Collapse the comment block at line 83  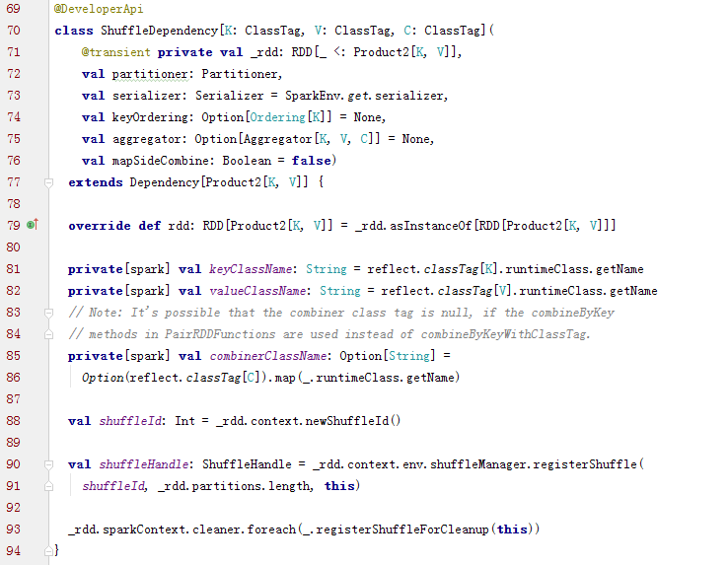pyautogui.click(x=48, y=313)
